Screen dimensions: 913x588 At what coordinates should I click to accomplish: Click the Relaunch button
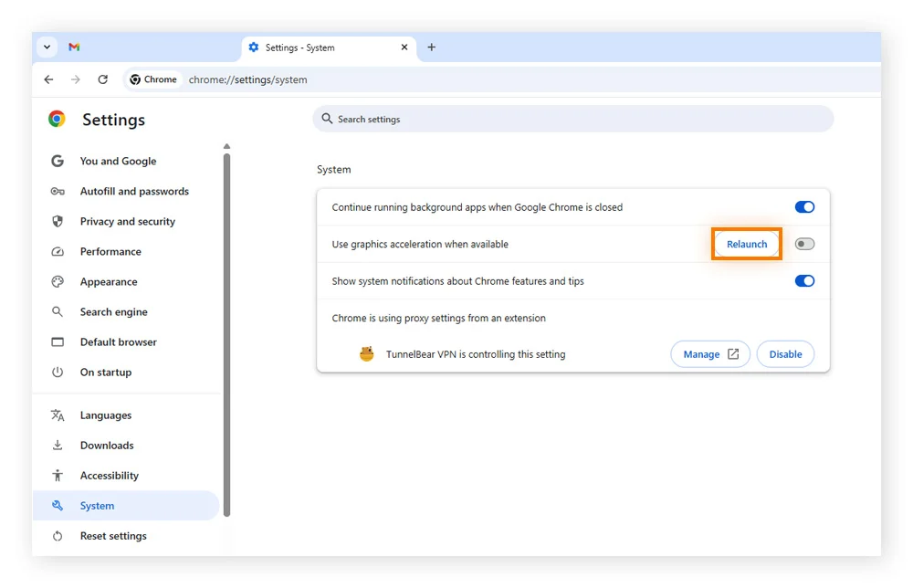(x=747, y=244)
